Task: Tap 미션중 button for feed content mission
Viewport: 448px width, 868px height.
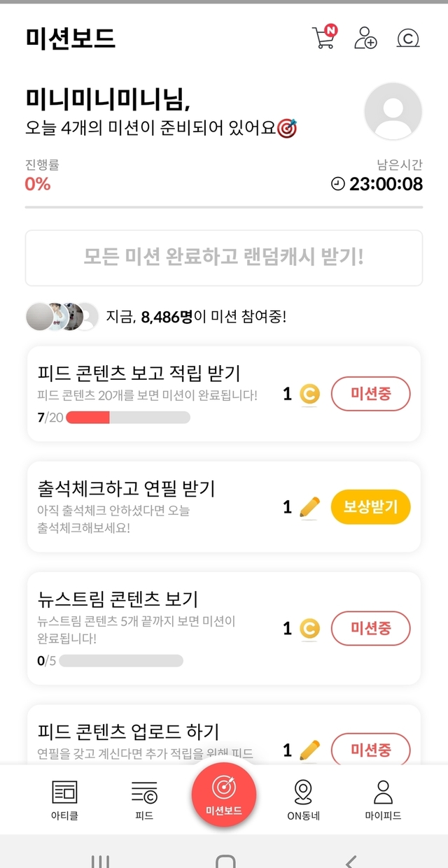Action: (370, 394)
